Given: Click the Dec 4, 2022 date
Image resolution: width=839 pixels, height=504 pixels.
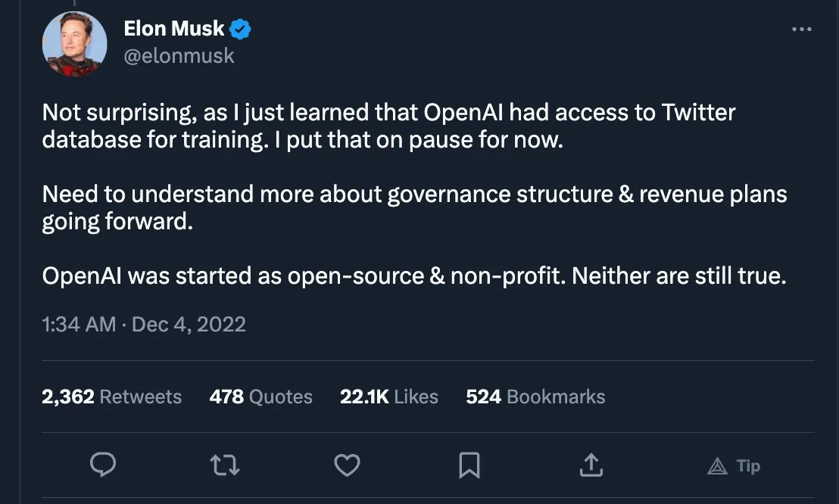Looking at the screenshot, I should pos(189,325).
